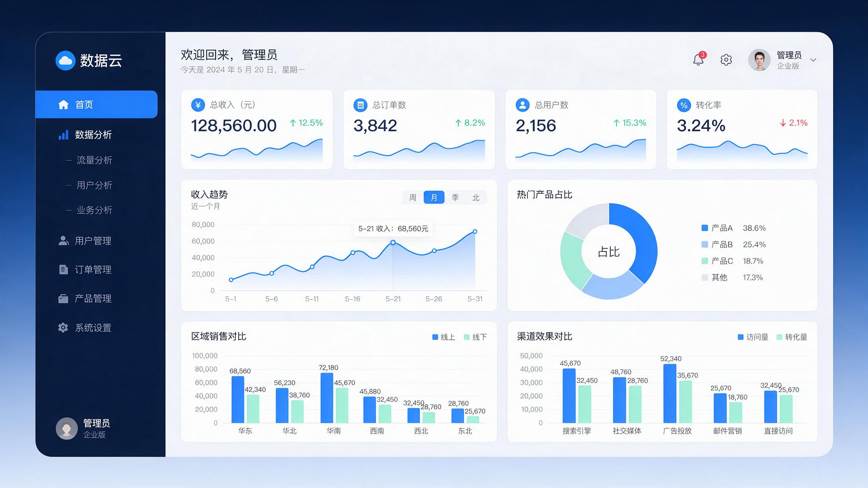868x488 pixels.
Task: Click the 华南 线上 bar labeled 72,180
Action: point(327,398)
